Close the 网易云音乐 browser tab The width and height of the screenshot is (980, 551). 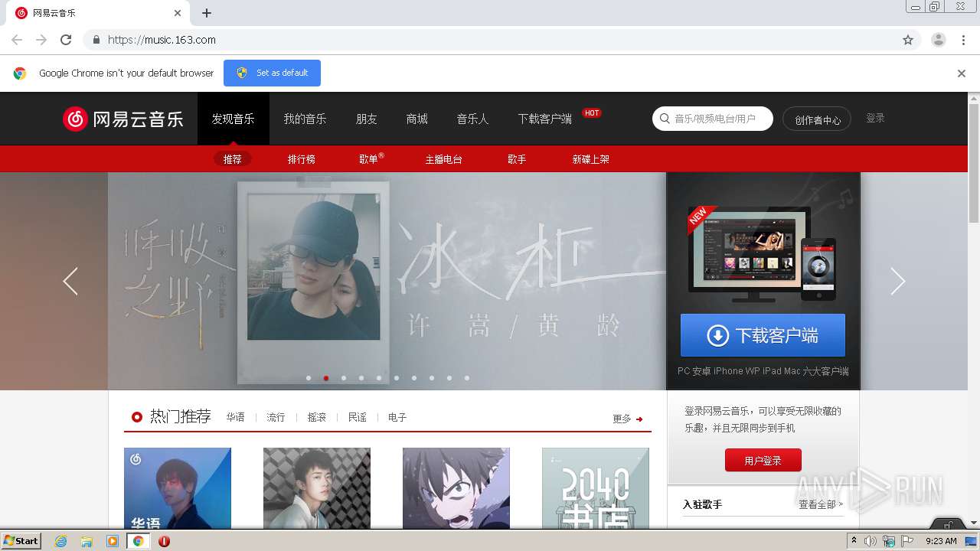[178, 13]
